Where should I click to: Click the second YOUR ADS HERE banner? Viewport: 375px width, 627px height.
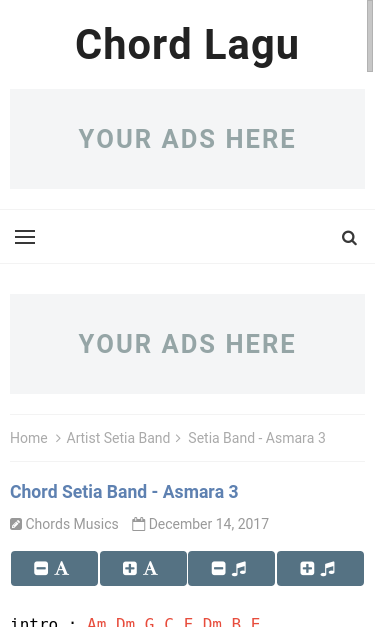[188, 344]
